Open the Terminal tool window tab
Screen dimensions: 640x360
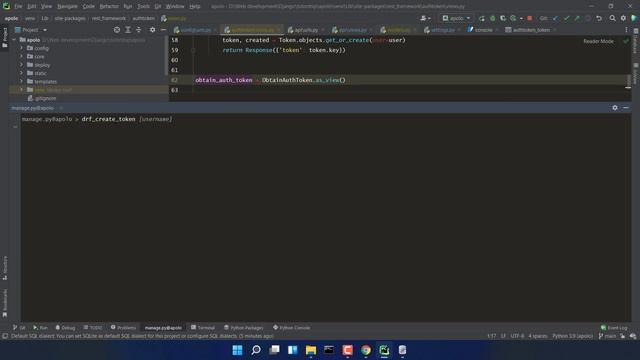pos(203,328)
